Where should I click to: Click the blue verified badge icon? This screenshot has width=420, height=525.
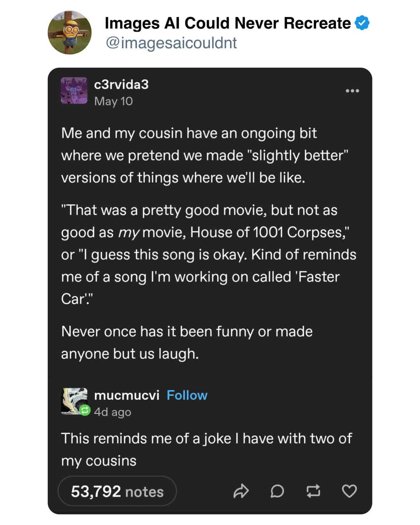point(362,23)
